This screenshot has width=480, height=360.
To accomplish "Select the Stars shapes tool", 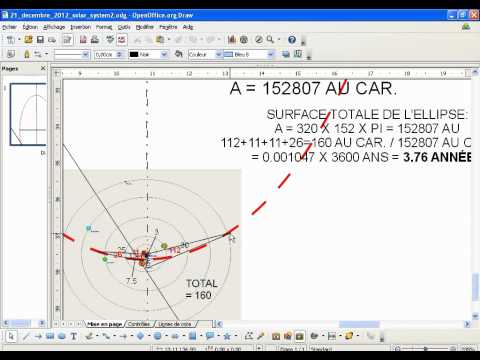I will 227,336.
